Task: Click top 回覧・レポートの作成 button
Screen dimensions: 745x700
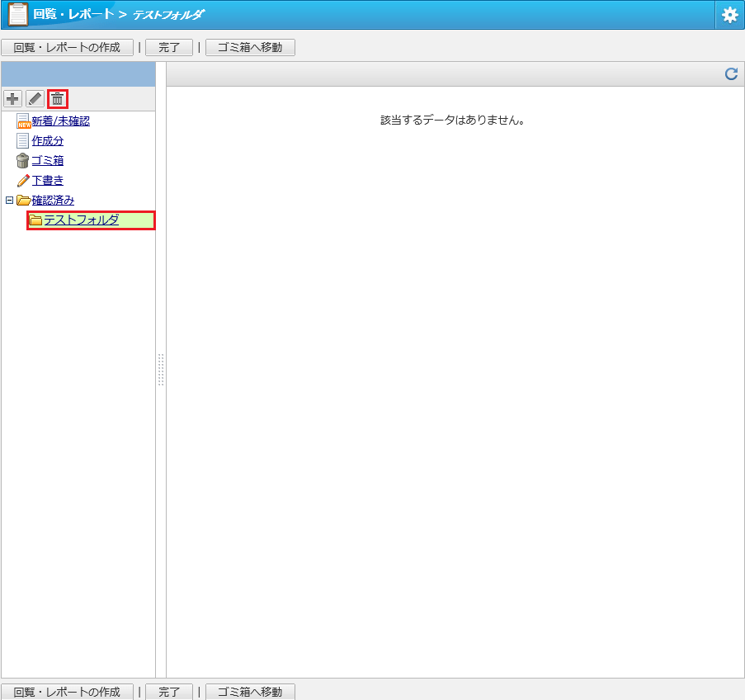Action: [67, 48]
